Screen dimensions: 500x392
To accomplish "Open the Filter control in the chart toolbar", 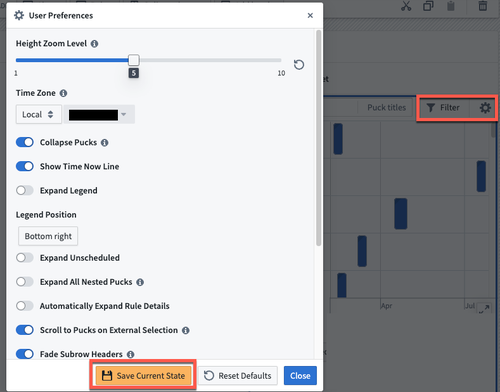I will (443, 107).
